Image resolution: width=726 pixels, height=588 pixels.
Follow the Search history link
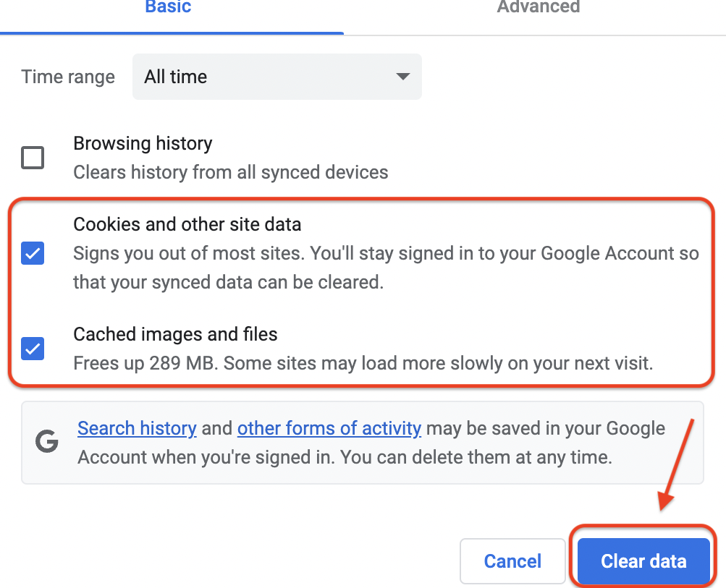point(137,428)
